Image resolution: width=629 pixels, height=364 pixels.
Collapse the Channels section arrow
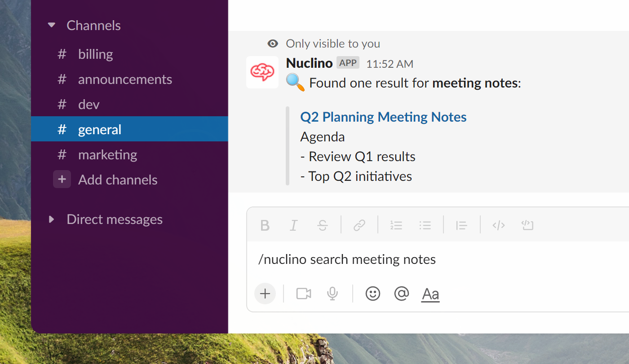coord(52,26)
